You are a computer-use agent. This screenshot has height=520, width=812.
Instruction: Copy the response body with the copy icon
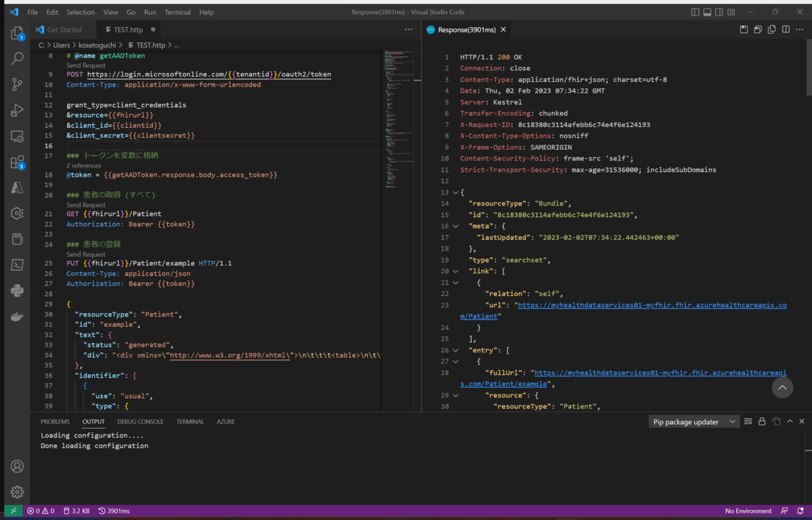(771, 30)
